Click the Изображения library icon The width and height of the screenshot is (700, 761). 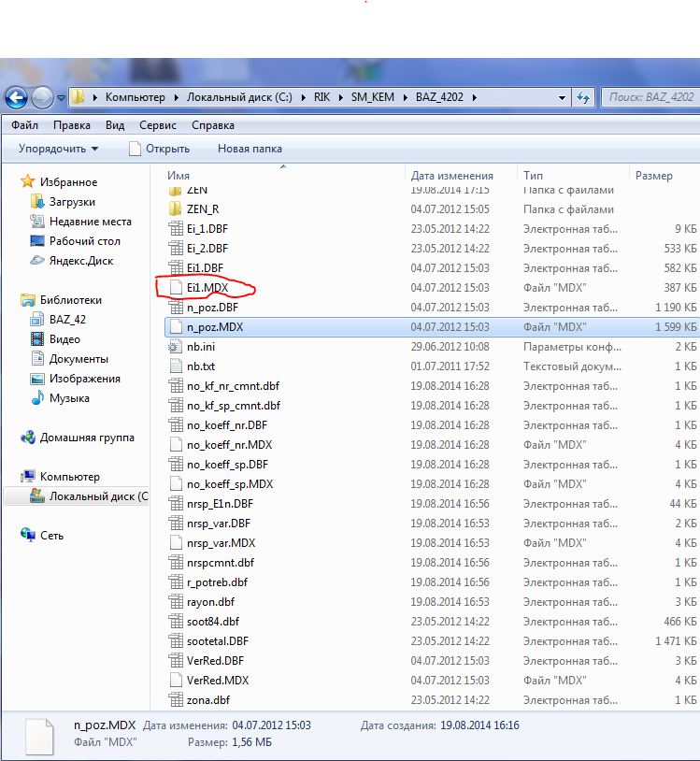36,379
